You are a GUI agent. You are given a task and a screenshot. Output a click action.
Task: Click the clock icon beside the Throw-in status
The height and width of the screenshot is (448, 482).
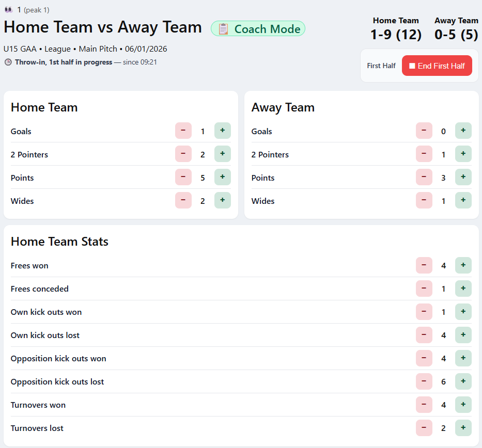click(7, 62)
